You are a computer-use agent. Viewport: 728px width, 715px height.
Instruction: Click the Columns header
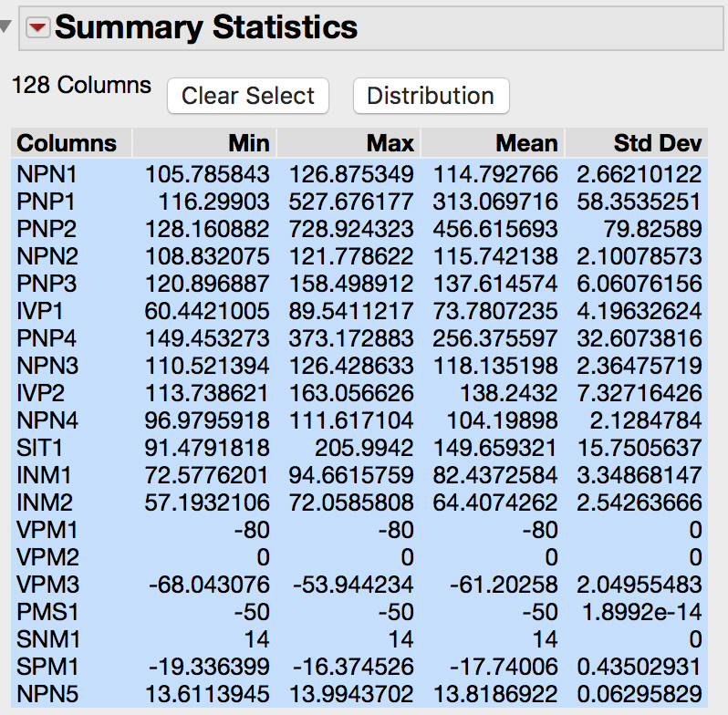click(68, 143)
